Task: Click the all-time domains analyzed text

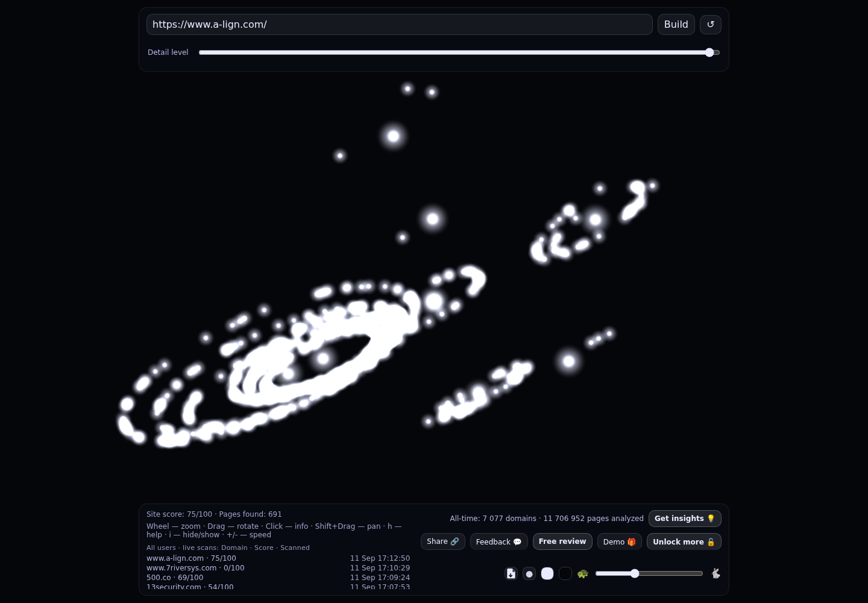Action: point(547,519)
